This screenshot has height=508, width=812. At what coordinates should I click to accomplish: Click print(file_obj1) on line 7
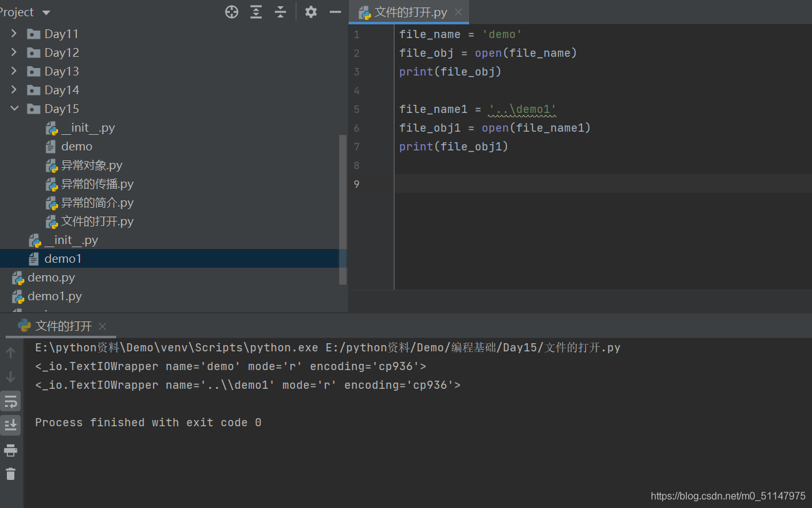click(x=454, y=147)
